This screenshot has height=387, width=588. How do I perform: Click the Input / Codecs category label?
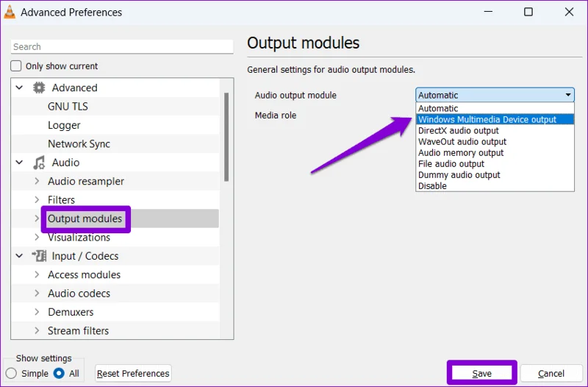pyautogui.click(x=85, y=256)
